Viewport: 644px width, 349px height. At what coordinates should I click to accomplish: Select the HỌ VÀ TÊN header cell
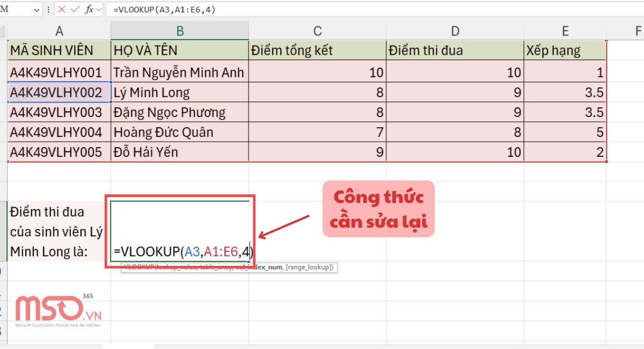(x=180, y=50)
